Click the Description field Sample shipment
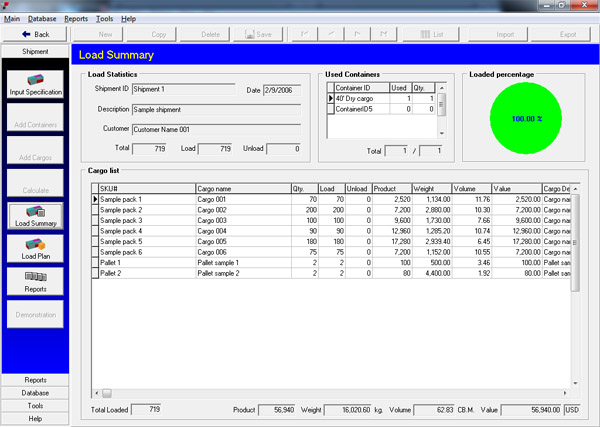The image size is (600, 427). point(217,109)
